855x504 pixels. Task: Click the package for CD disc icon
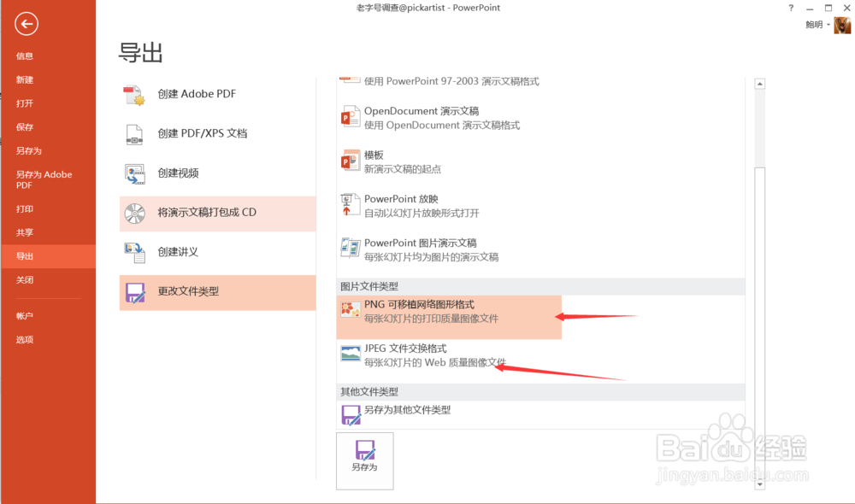click(x=134, y=213)
